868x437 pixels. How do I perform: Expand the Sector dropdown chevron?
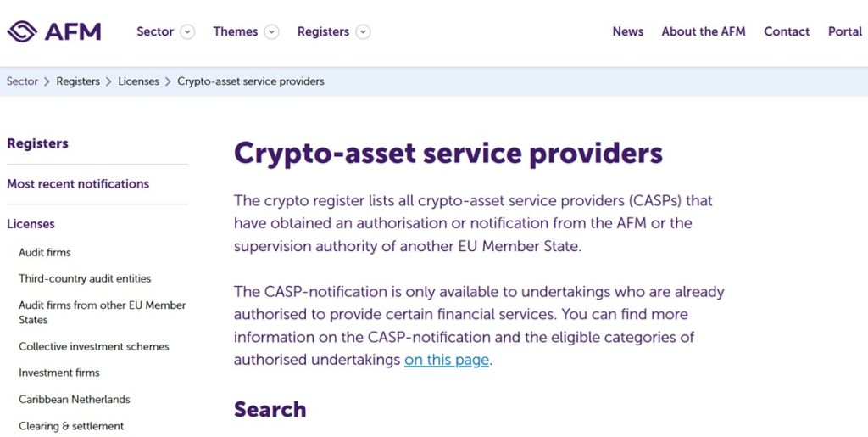pos(187,32)
